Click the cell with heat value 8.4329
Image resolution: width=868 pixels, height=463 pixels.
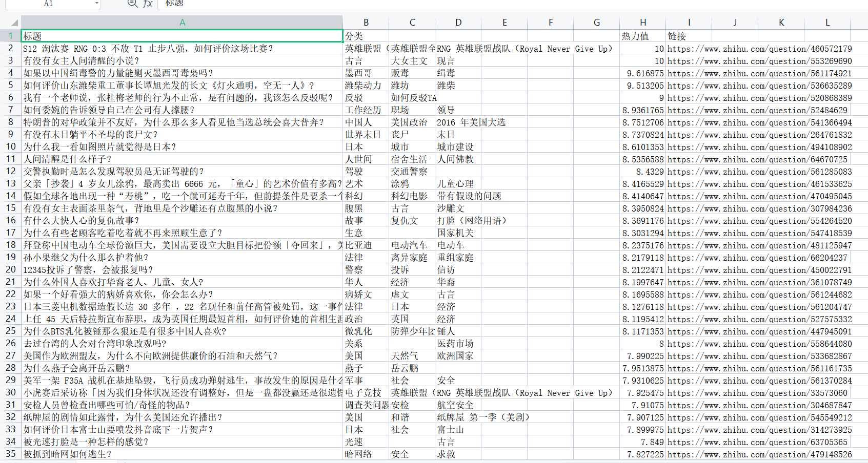pyautogui.click(x=642, y=171)
